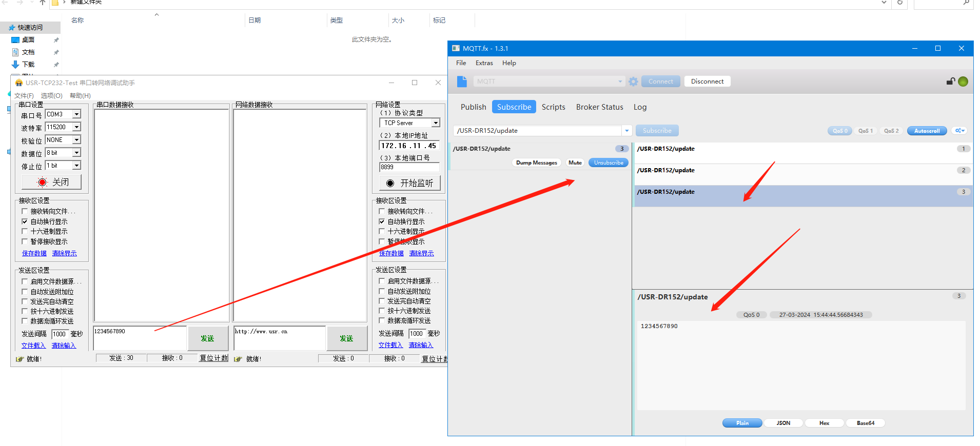Screen dimensions: 980x446
Task: Open subscribe options gears menu beside Autoscroll
Action: tap(959, 131)
